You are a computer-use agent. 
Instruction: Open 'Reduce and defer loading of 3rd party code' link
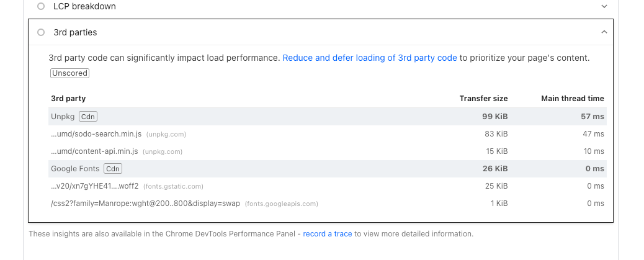pyautogui.click(x=370, y=58)
